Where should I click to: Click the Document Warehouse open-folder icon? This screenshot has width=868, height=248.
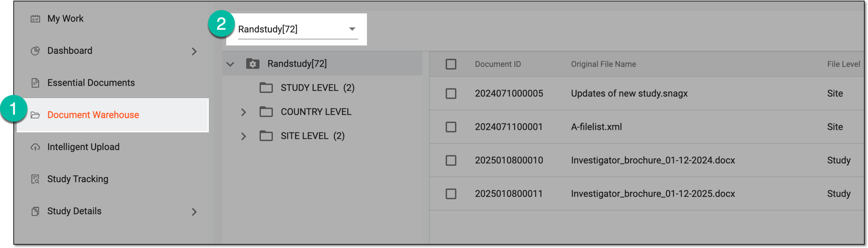(35, 115)
